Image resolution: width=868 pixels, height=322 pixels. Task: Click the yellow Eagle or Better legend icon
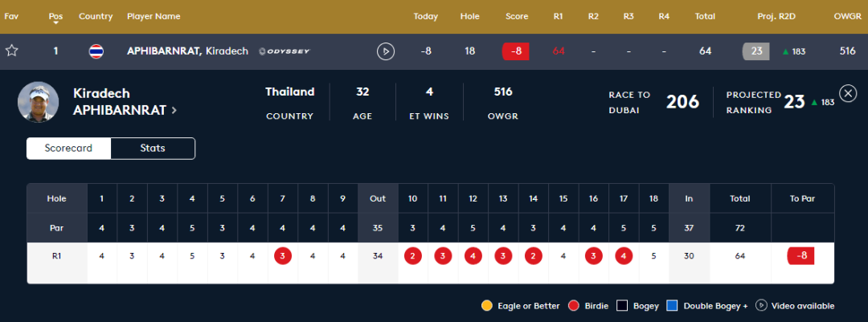tap(487, 305)
